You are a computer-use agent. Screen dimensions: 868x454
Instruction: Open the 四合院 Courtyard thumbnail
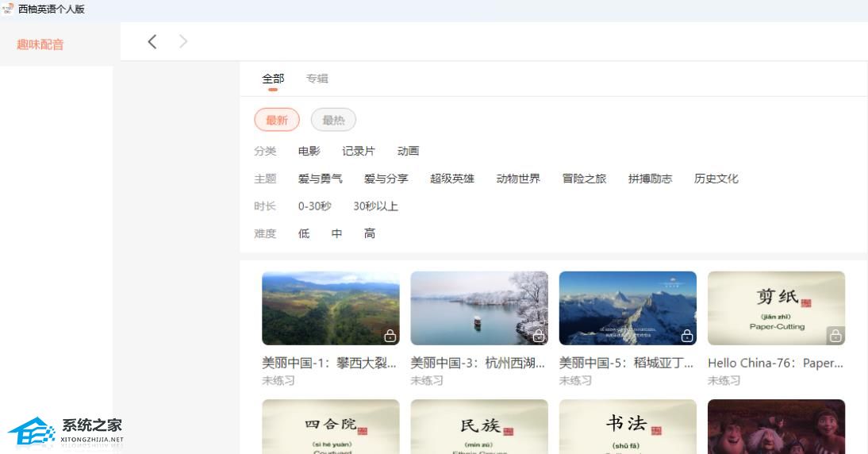(x=331, y=426)
